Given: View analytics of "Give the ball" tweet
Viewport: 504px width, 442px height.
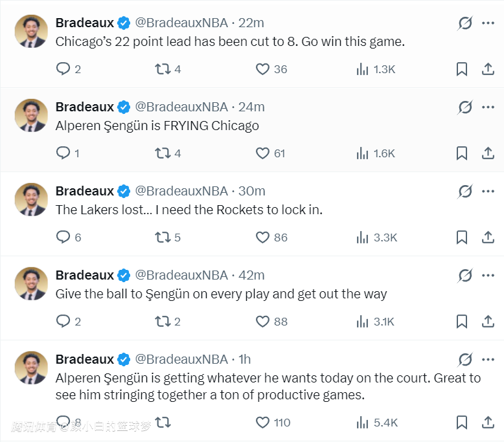Looking at the screenshot, I should (x=363, y=322).
